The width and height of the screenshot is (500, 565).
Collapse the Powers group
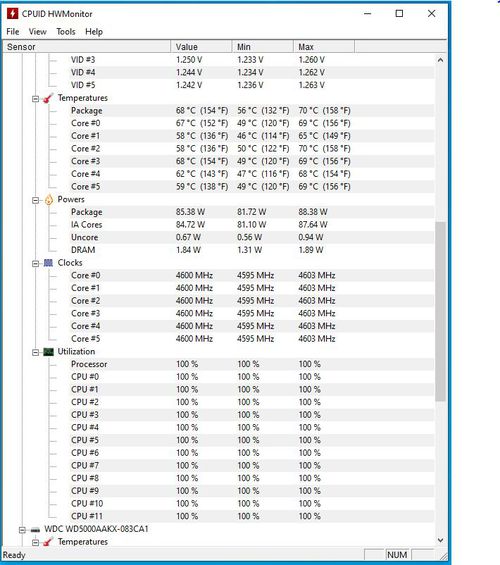click(35, 200)
